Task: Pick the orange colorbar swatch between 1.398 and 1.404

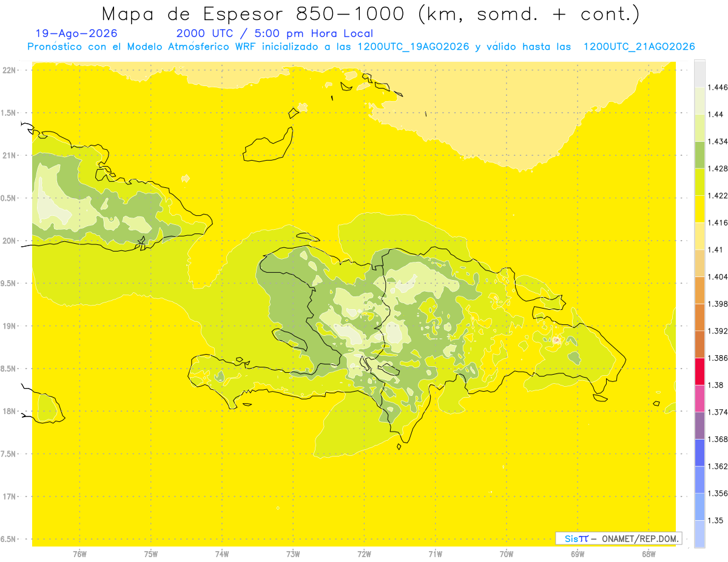Action: pyautogui.click(x=699, y=290)
